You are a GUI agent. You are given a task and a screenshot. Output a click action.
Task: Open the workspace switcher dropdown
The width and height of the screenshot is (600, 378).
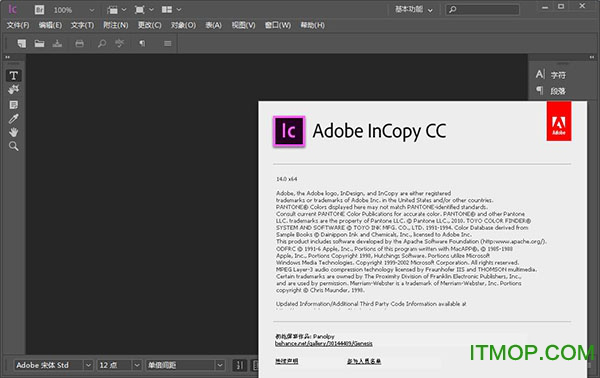(x=414, y=10)
